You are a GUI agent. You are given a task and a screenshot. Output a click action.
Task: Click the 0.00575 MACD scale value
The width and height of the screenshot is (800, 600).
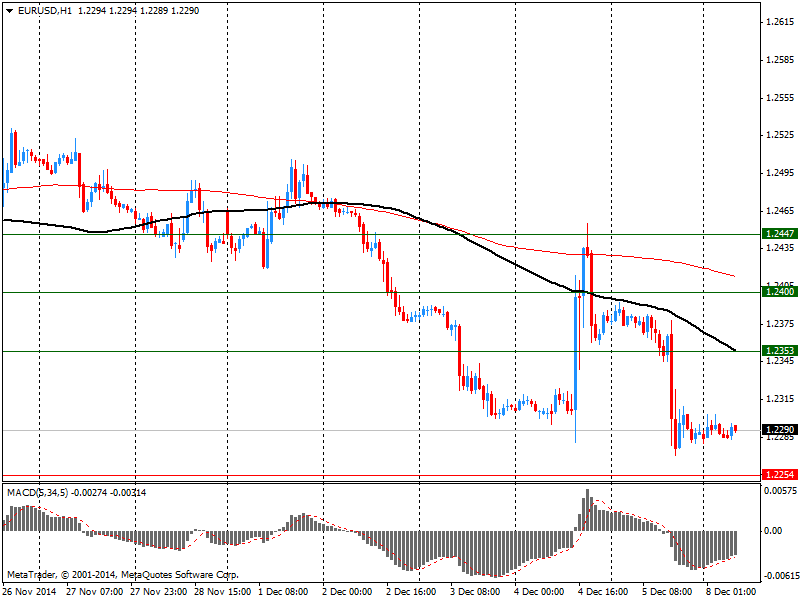click(780, 491)
